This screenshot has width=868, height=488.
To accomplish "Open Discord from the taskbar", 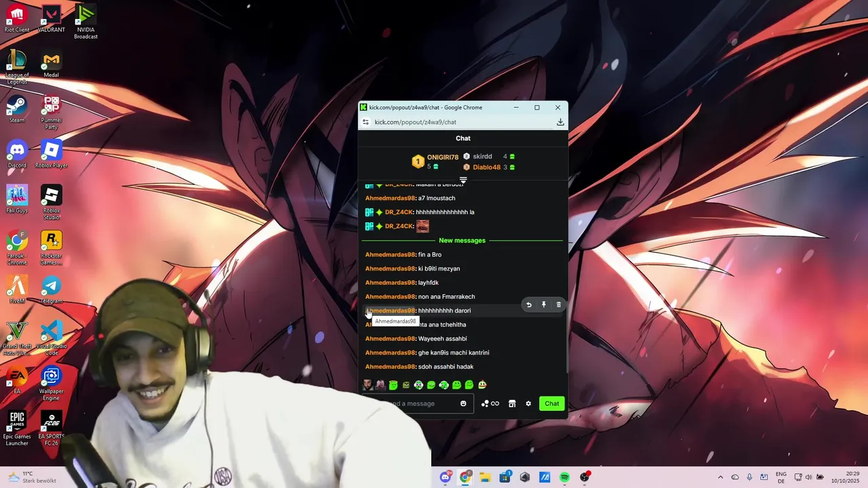I will pos(446,477).
